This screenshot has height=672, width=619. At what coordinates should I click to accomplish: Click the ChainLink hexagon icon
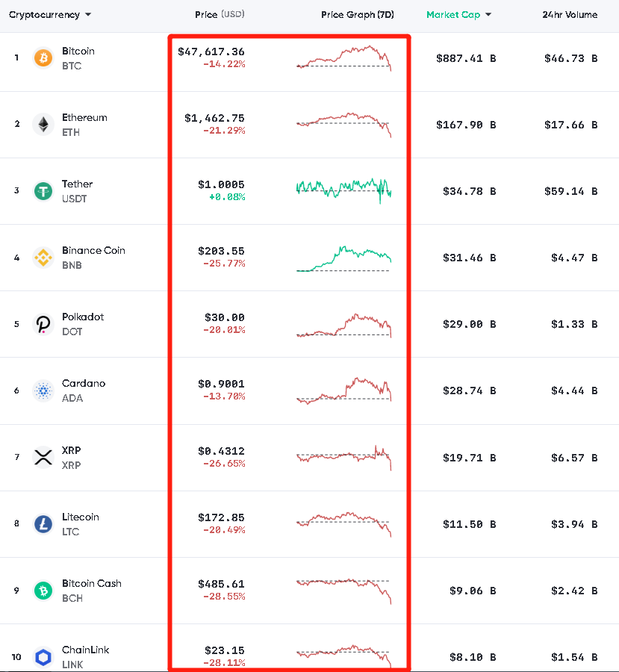click(x=43, y=657)
